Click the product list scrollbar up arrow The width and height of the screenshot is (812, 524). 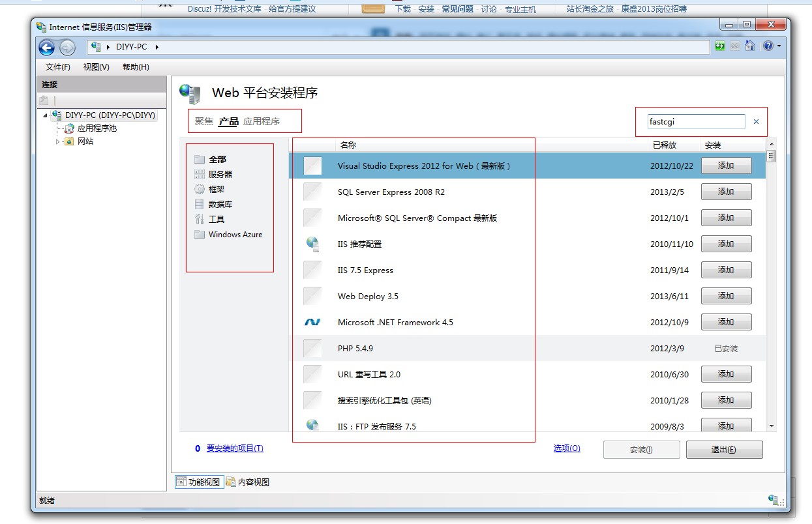pyautogui.click(x=772, y=144)
